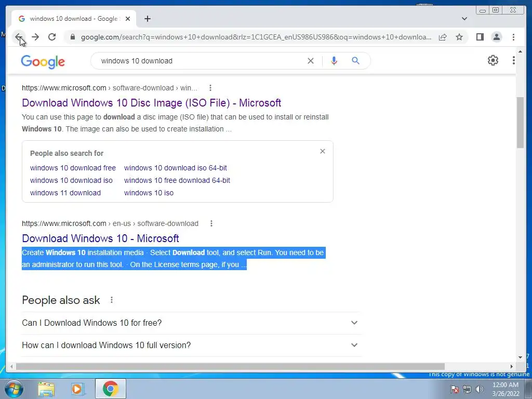
Task: Open the Chrome three-dot menu
Action: [x=514, y=37]
